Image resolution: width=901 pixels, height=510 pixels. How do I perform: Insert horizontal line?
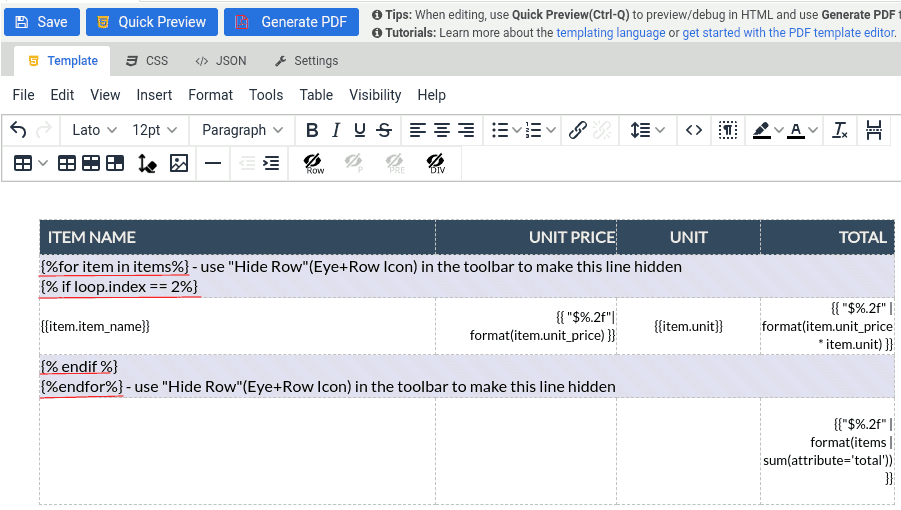(213, 164)
